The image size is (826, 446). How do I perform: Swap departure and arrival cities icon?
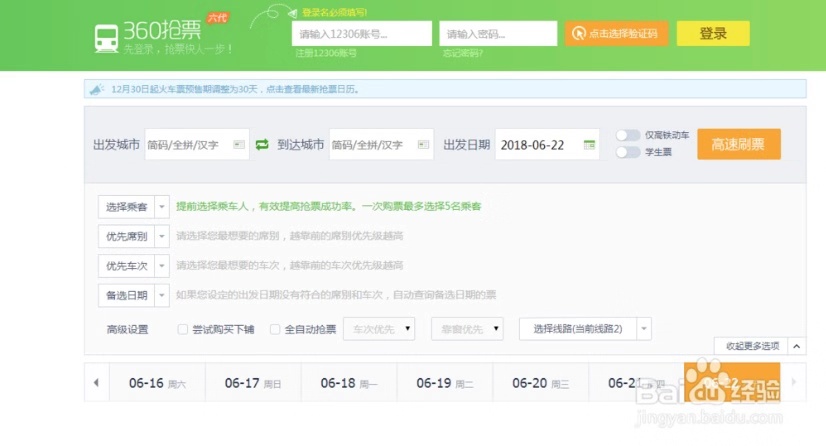[x=262, y=144]
